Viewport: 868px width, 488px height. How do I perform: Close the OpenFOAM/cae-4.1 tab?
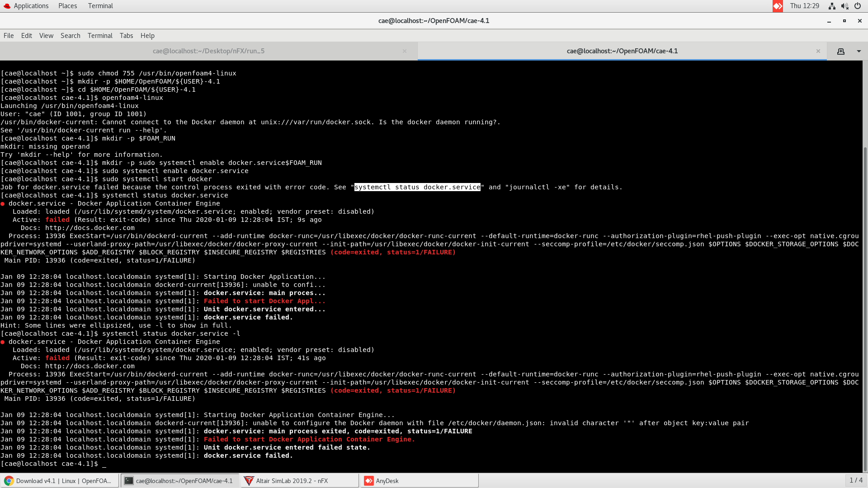click(818, 51)
